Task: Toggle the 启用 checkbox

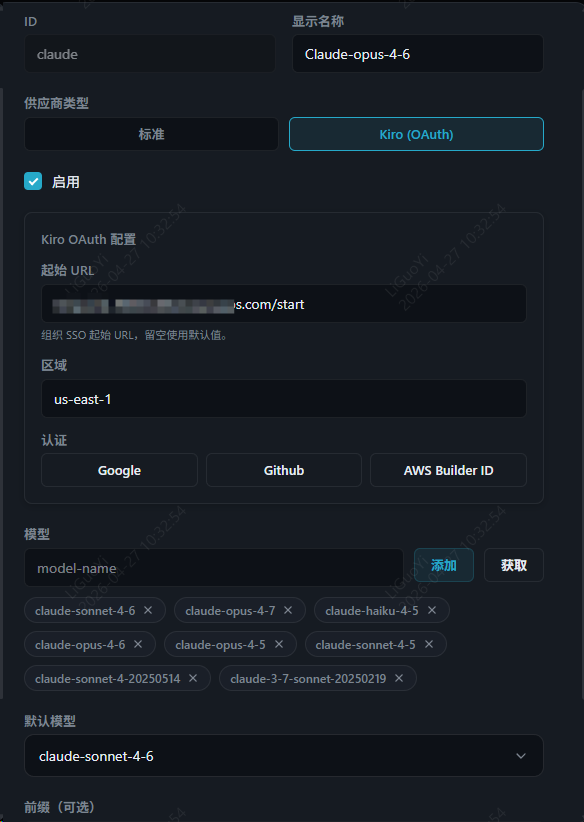Action: [x=33, y=181]
